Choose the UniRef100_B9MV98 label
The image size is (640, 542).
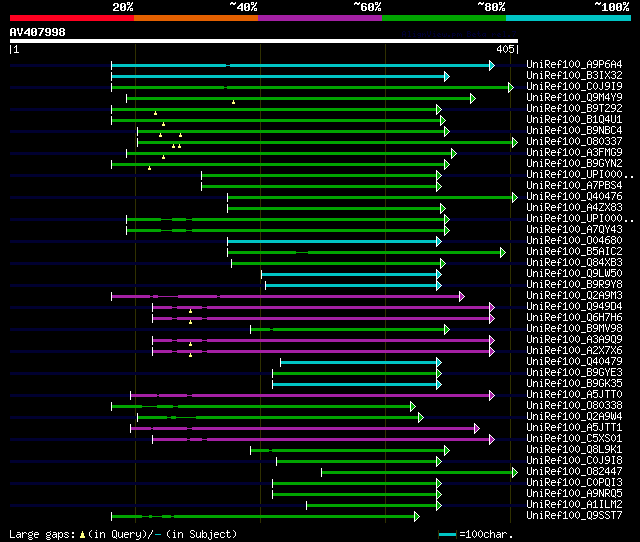click(574, 329)
